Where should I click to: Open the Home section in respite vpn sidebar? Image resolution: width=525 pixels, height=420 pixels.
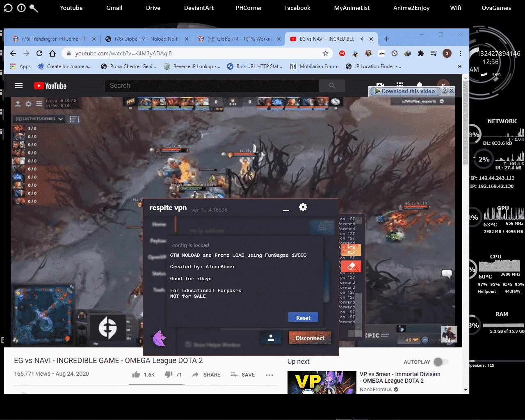[x=159, y=224]
